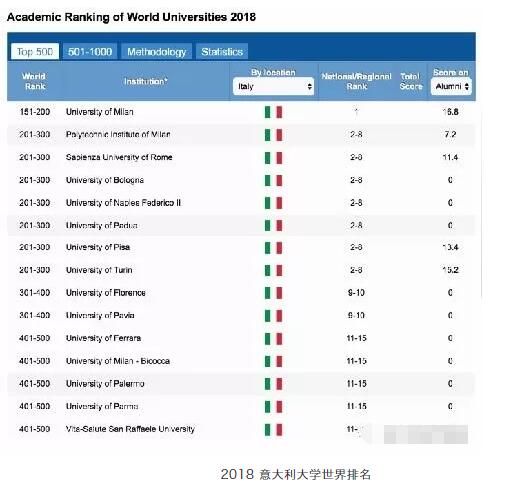Image resolution: width=517 pixels, height=489 pixels.
Task: Click the Italy flag icon beside University of Milan
Action: 273,112
